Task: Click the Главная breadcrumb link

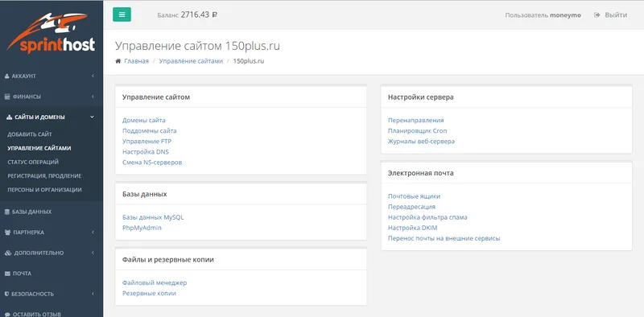Action: [x=136, y=61]
